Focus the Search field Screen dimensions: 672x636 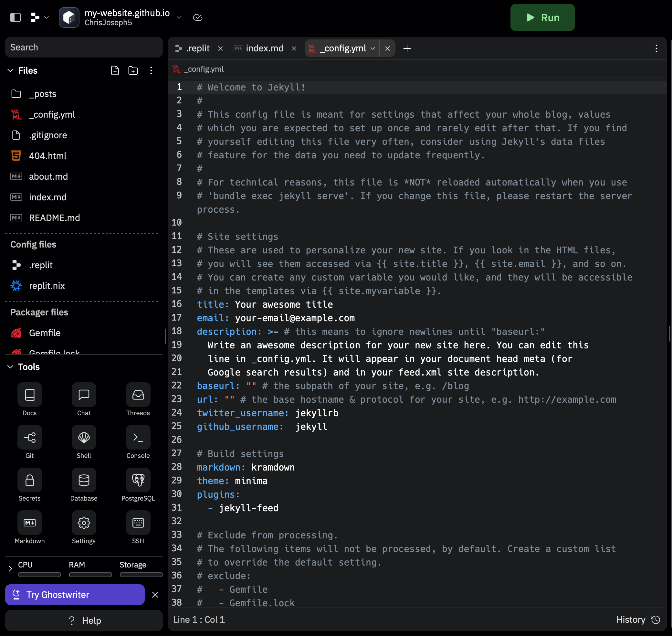[x=84, y=48]
